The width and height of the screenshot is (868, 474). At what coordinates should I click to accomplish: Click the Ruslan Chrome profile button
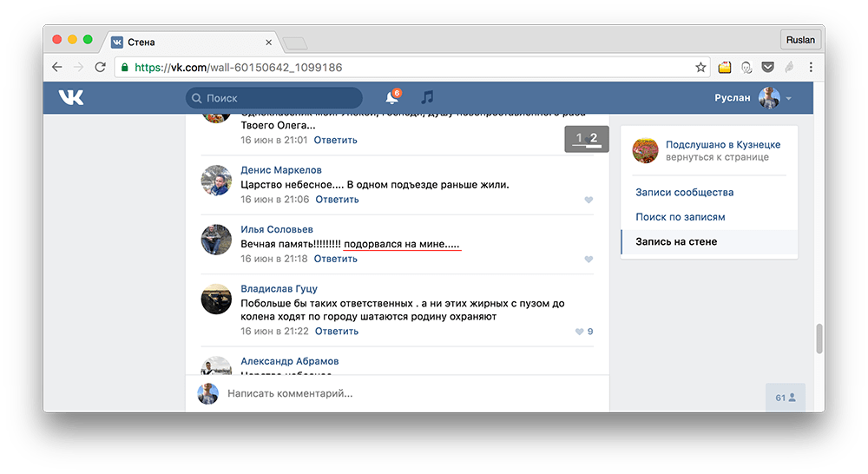(800, 40)
